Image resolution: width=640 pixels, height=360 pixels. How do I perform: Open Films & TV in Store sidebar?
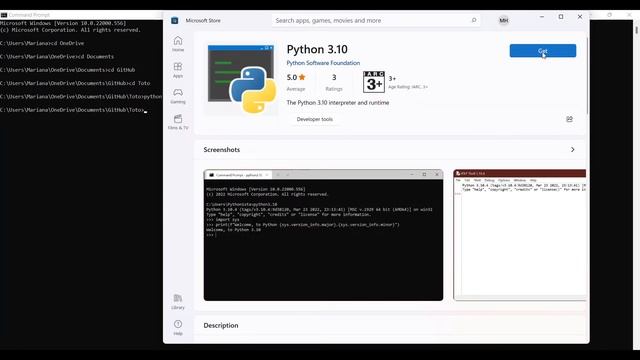(178, 122)
